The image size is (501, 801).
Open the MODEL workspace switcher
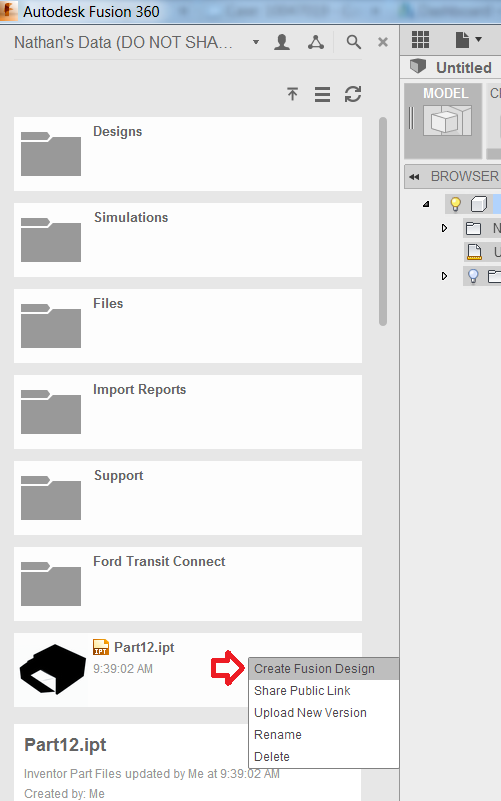(443, 121)
